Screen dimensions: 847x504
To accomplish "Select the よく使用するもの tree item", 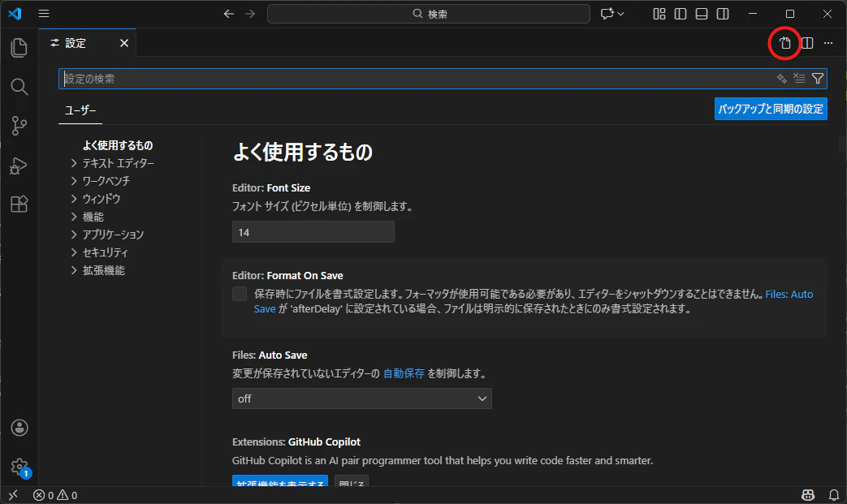I will point(118,145).
